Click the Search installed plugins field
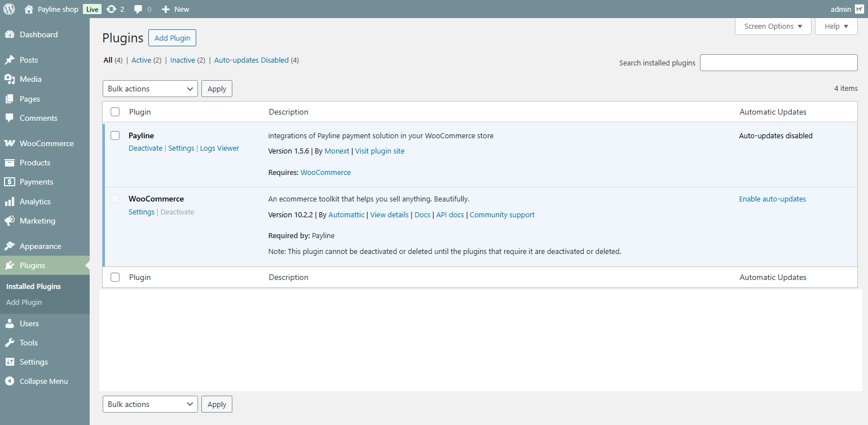Viewport: 868px width, 425px height. point(778,63)
